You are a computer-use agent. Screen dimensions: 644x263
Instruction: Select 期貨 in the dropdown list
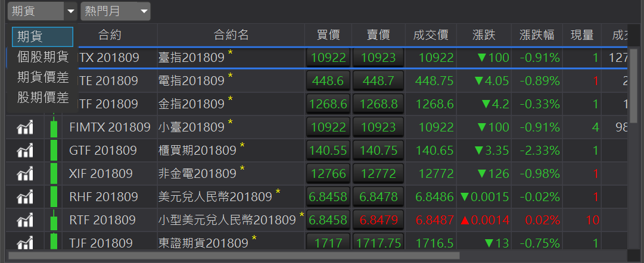coord(42,37)
